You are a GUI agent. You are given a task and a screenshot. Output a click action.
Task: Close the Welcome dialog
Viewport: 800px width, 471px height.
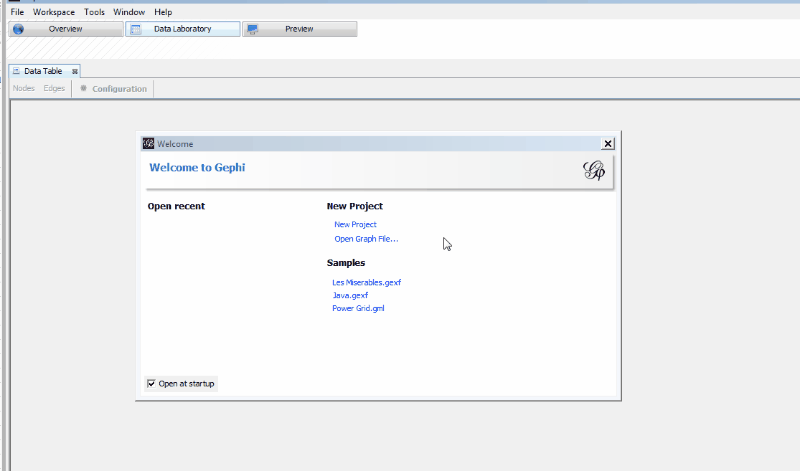(x=608, y=144)
